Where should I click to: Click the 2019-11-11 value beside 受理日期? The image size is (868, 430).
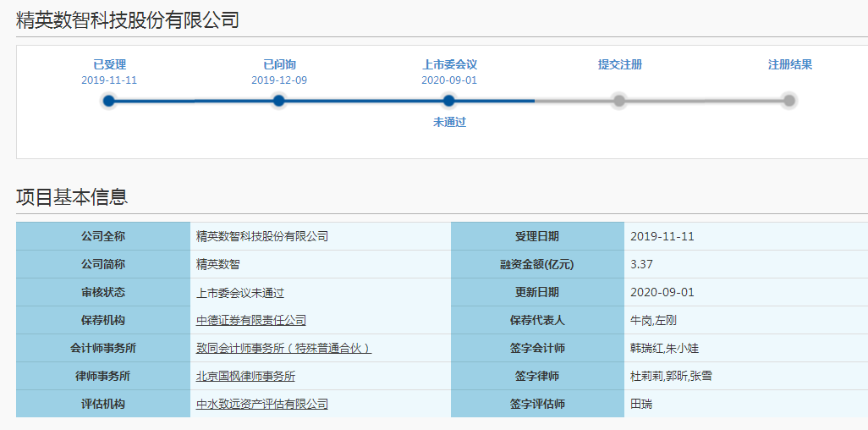(x=662, y=237)
